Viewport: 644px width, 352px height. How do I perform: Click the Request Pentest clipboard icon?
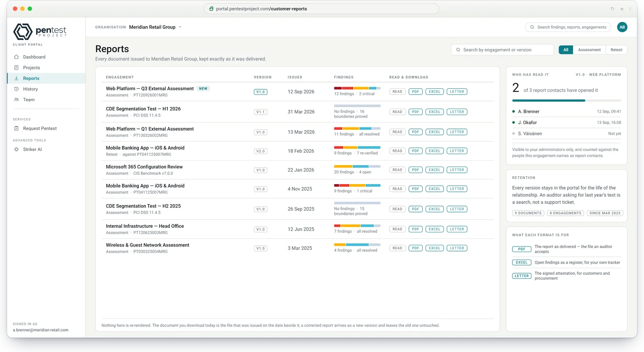[17, 128]
